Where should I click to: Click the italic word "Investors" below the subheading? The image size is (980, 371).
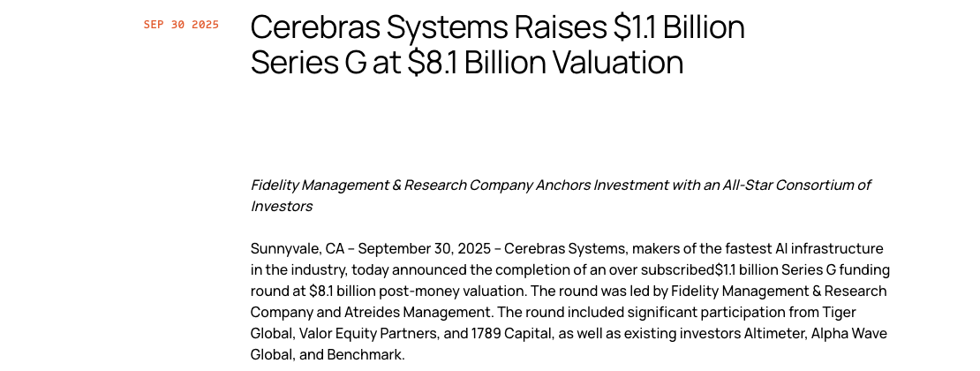282,206
